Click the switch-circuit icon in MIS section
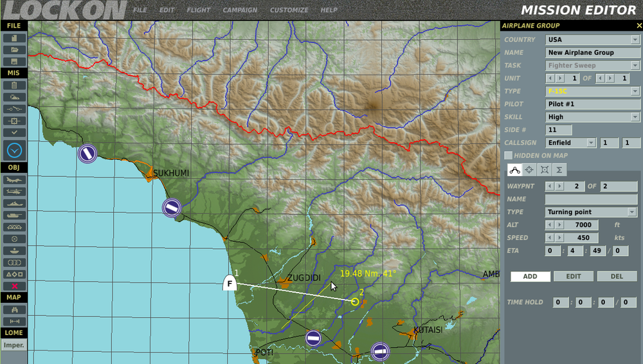Viewport: 643px width, 364px height. (14, 109)
